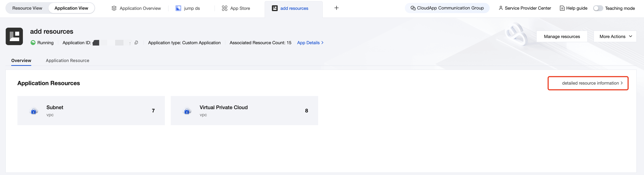
Task: Switch to Application Resource tab
Action: (x=68, y=61)
